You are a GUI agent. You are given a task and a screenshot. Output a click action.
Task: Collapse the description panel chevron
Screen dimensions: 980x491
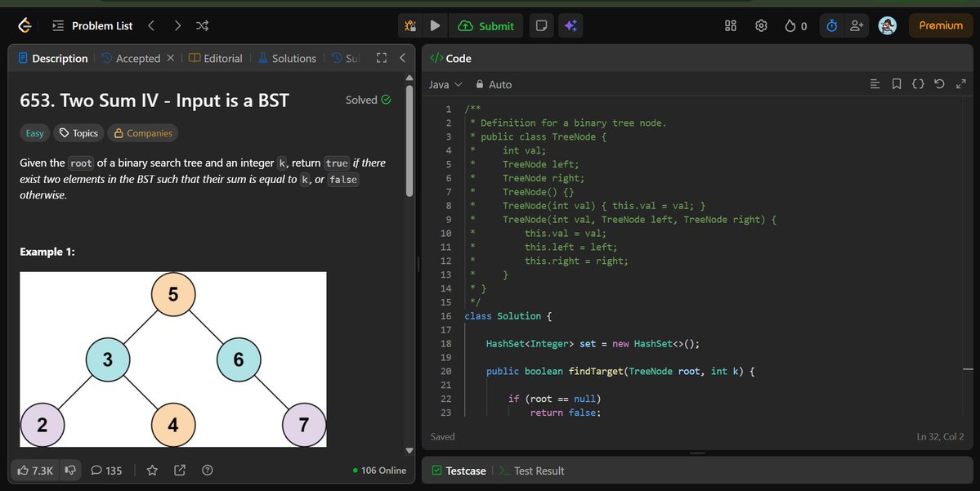click(x=402, y=57)
